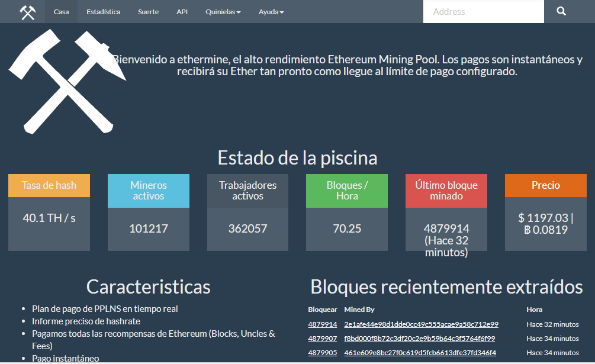Expand the Quinielas dropdown menu
Viewport: 595px width, 364px height.
(223, 12)
